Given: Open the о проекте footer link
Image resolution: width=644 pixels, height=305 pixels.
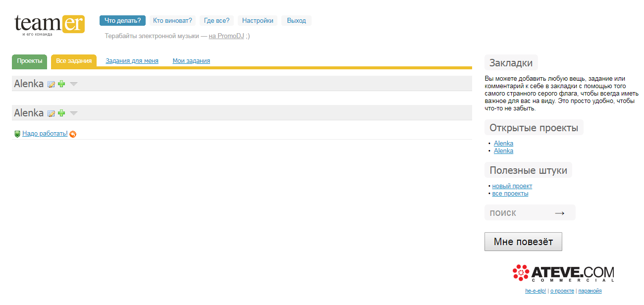Looking at the screenshot, I should point(562,291).
